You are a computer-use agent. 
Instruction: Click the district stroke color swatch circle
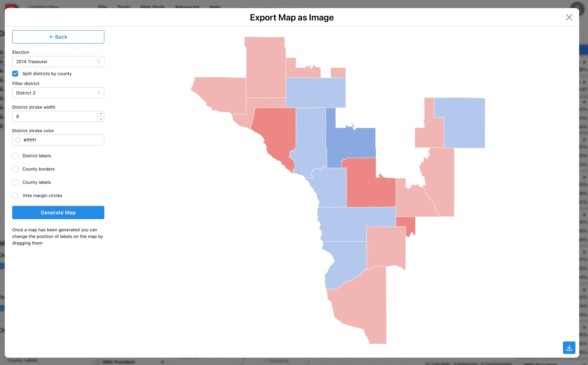pos(18,140)
